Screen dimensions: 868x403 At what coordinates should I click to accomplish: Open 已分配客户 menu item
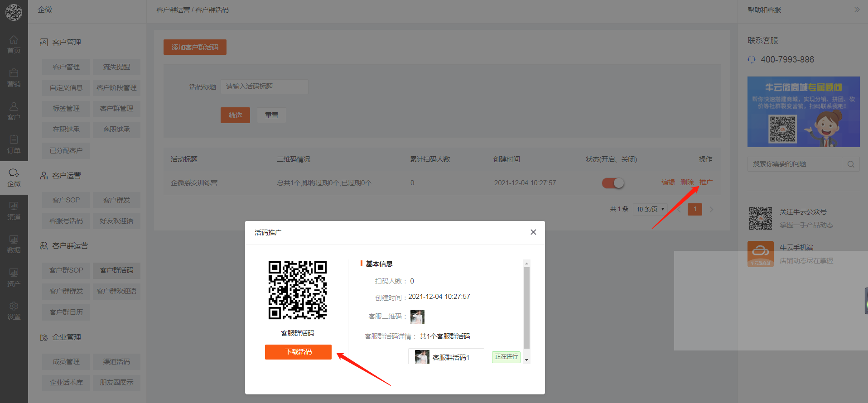click(66, 151)
